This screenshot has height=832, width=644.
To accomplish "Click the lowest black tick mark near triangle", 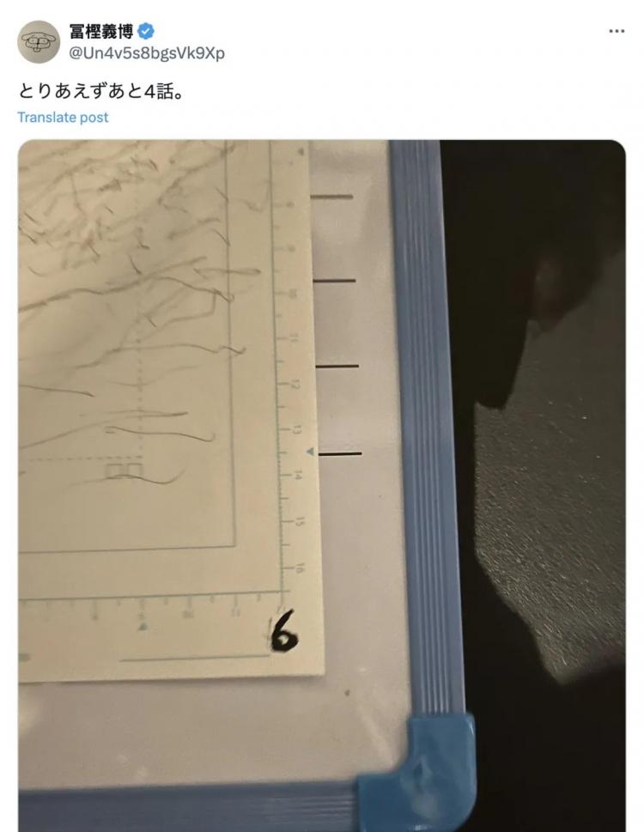I will click(x=340, y=454).
